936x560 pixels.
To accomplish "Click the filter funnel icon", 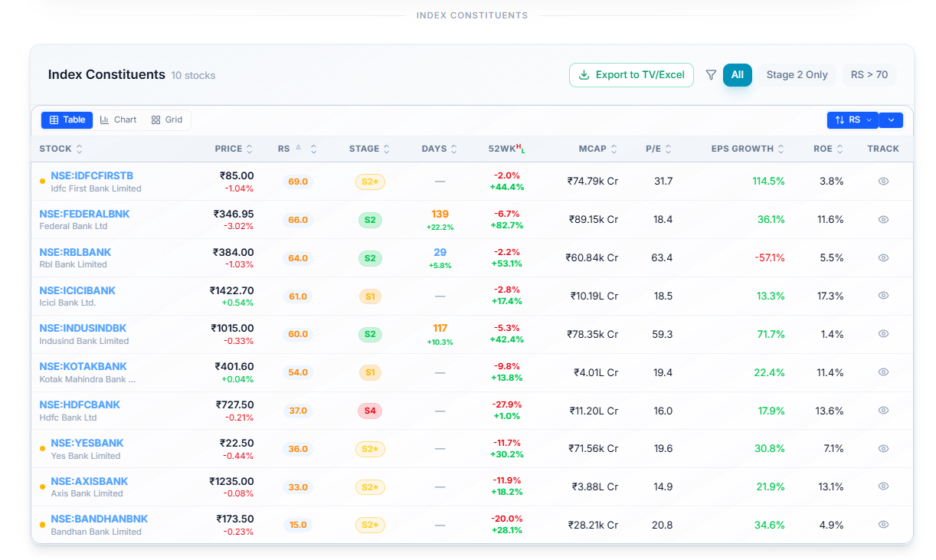I will click(711, 75).
